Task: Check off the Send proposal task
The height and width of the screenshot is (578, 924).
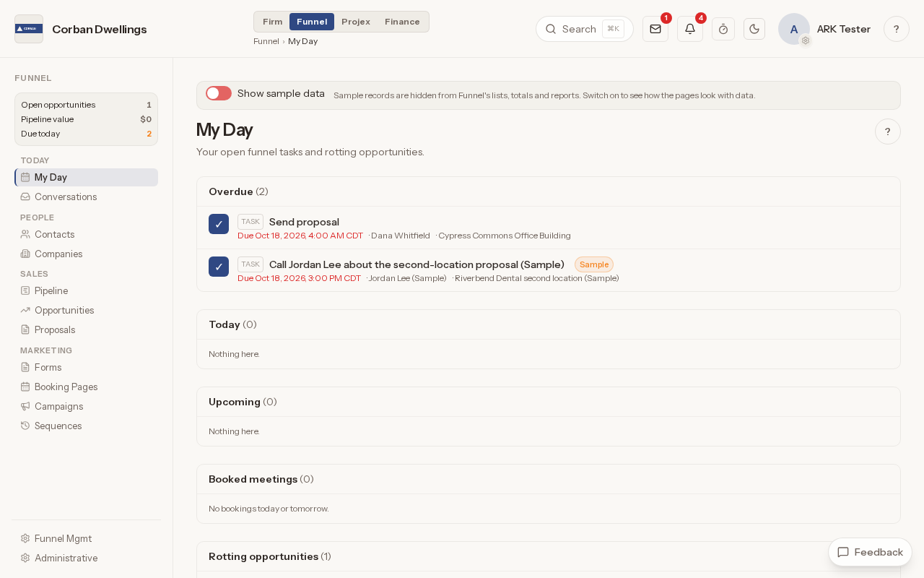Action: click(x=219, y=224)
